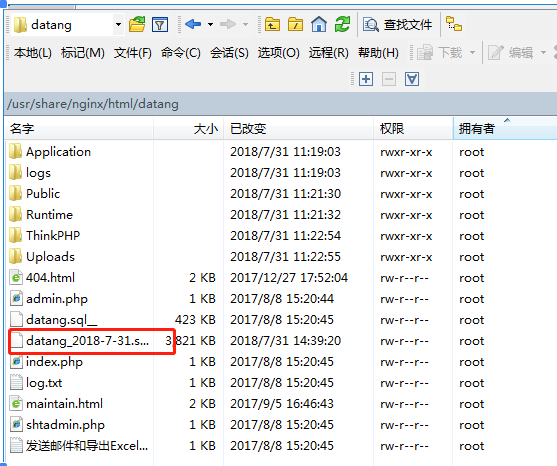The image size is (557, 466).
Task: Go to the parent directory icon
Action: (x=272, y=25)
